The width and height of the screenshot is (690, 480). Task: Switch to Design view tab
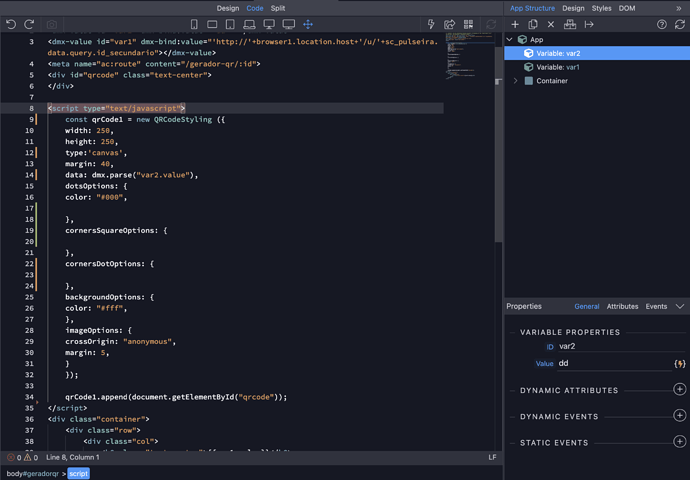[x=228, y=8]
